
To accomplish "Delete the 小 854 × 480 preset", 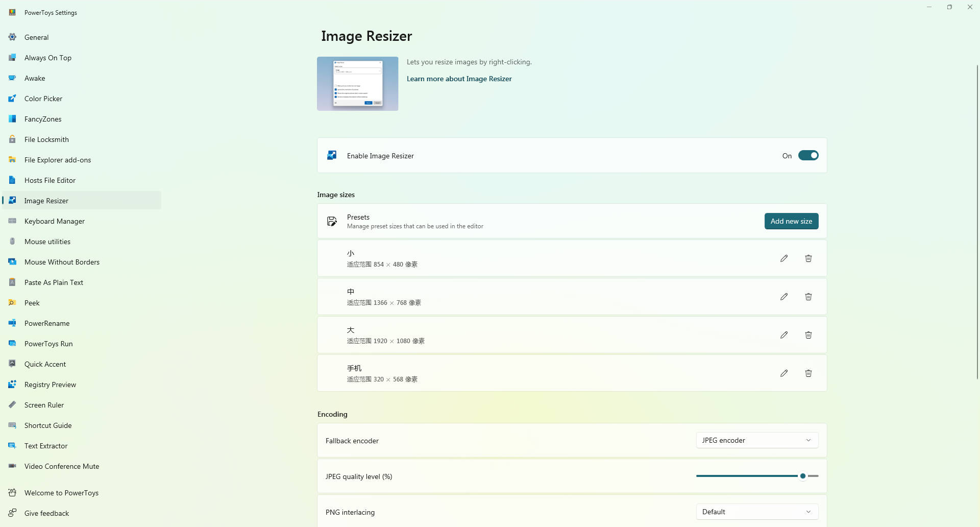I will (x=808, y=258).
